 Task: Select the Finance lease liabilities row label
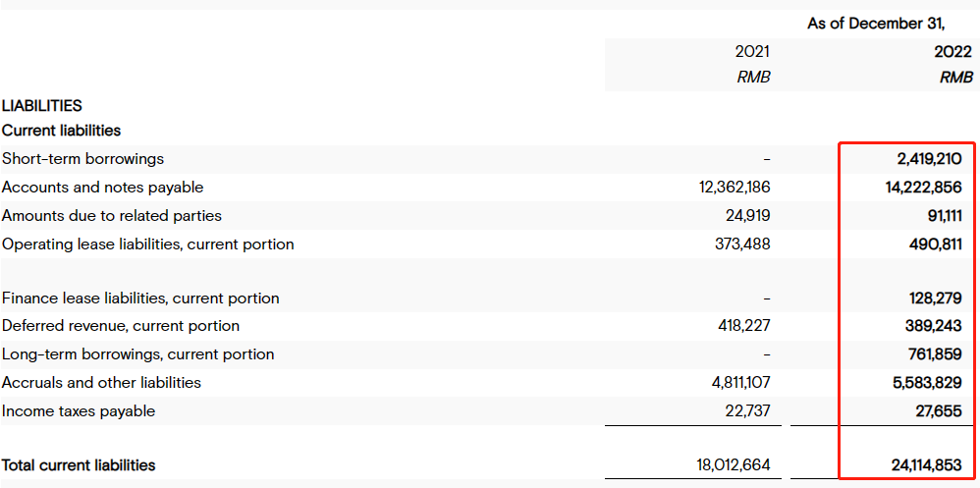point(140,298)
